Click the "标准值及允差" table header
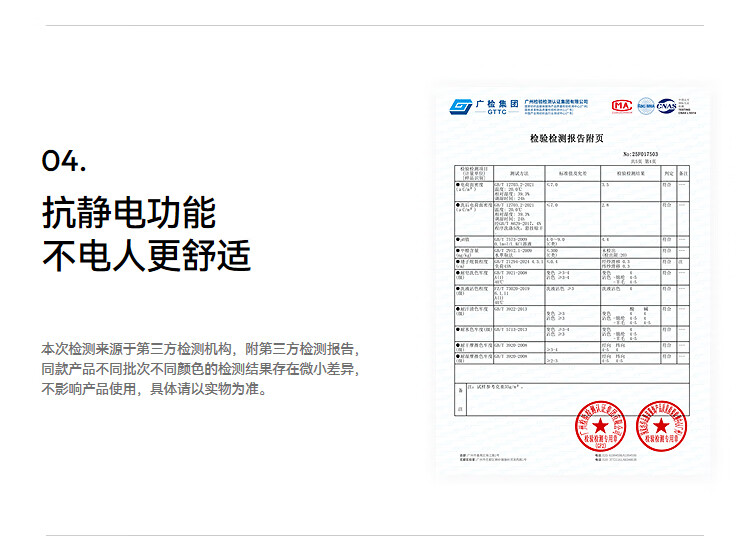The height and width of the screenshot is (536, 750). [573, 173]
